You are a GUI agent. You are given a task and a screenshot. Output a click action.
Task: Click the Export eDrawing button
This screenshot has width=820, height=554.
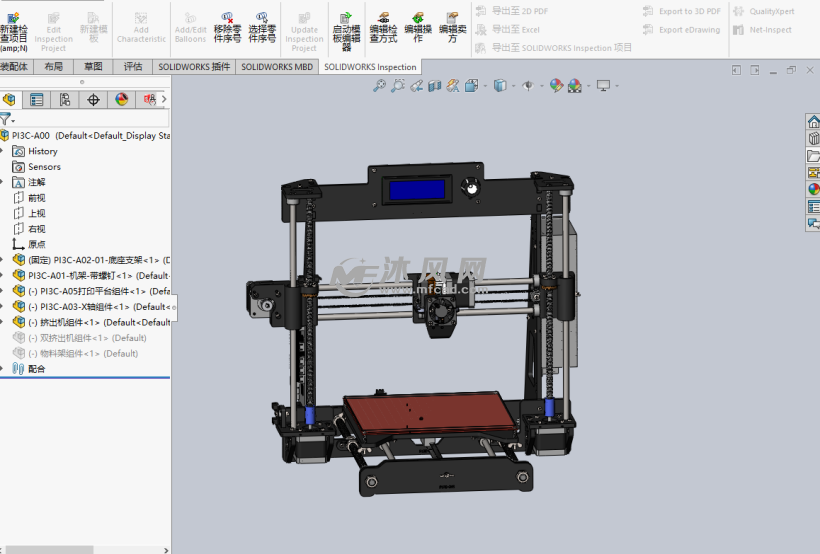coord(681,30)
